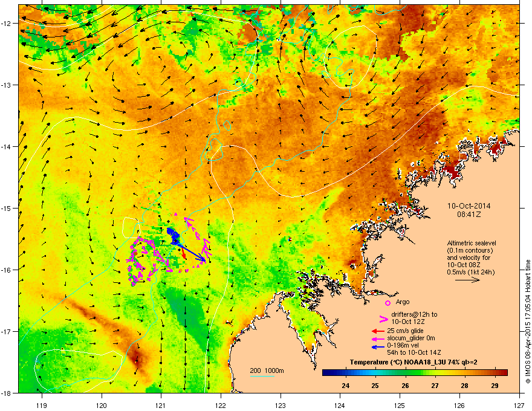Click the IMOS copyright vertical text

528,322
